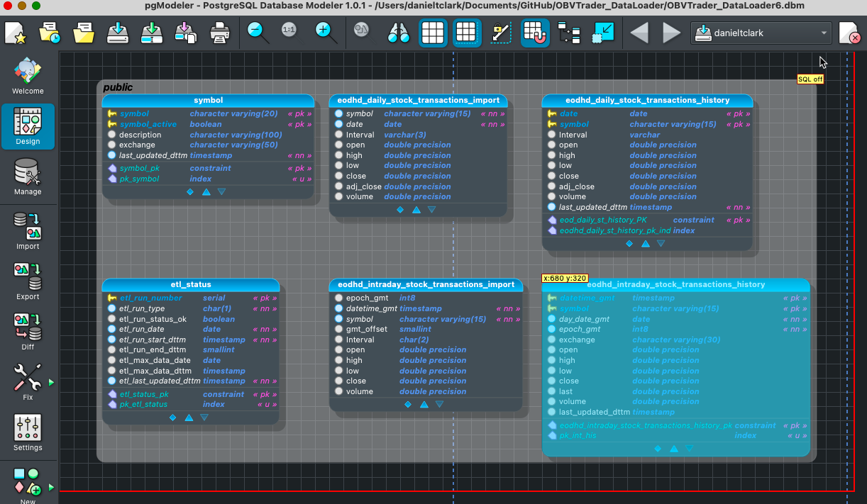Select pk_int_his index row
This screenshot has height=504, width=867.
point(677,435)
